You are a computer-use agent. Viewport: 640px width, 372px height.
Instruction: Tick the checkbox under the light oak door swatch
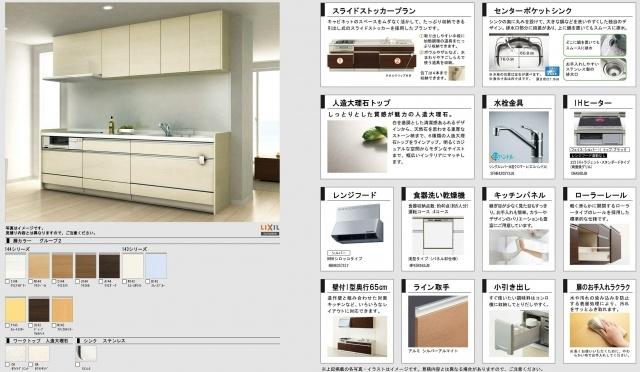pos(31,281)
